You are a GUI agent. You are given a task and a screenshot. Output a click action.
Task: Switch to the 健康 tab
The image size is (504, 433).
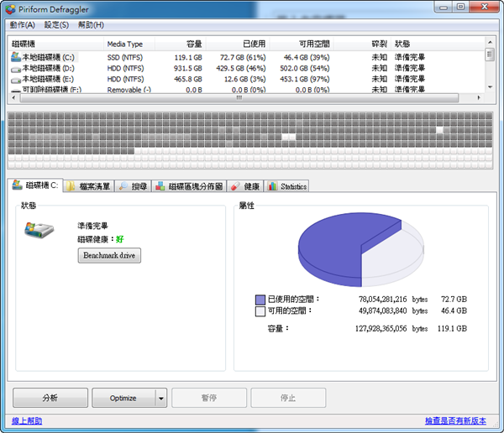245,186
